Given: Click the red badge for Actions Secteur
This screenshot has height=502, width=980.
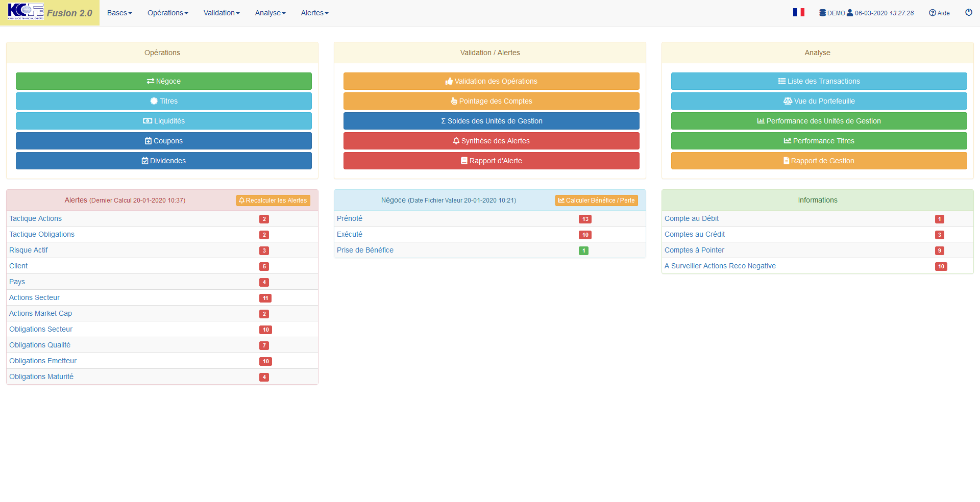Looking at the screenshot, I should [265, 298].
